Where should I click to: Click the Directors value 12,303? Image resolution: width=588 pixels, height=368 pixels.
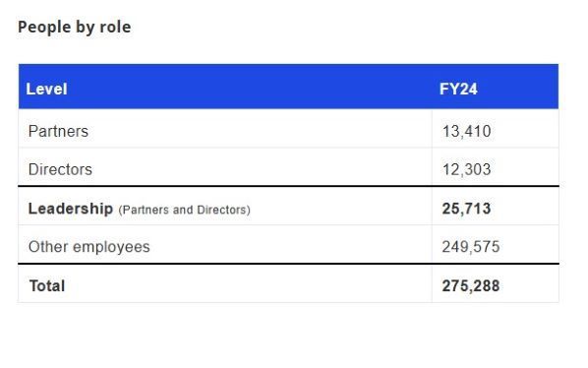[x=466, y=169]
